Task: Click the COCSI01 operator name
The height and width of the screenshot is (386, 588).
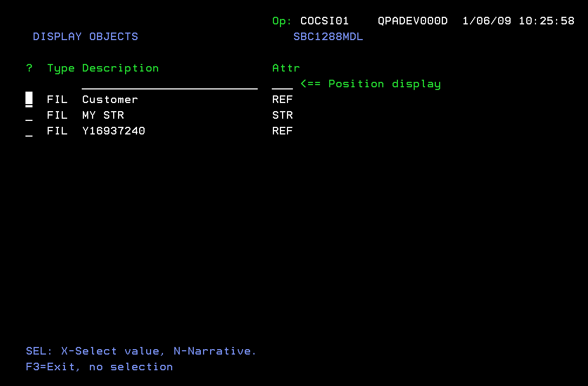Action: [x=324, y=21]
